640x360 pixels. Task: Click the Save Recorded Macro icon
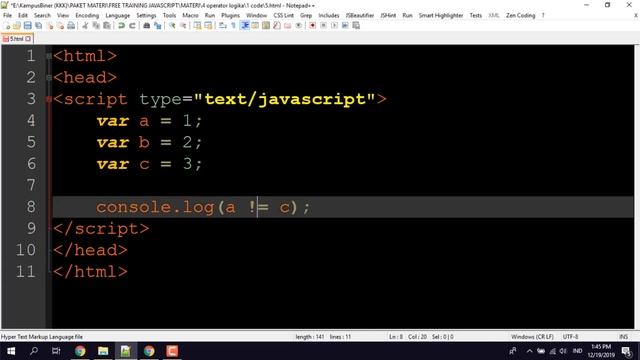pos(356,25)
